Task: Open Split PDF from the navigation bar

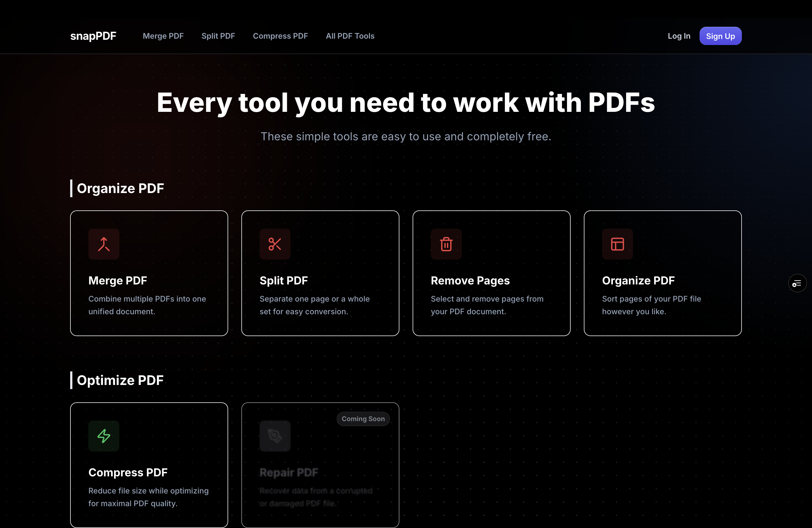Action: click(x=218, y=36)
